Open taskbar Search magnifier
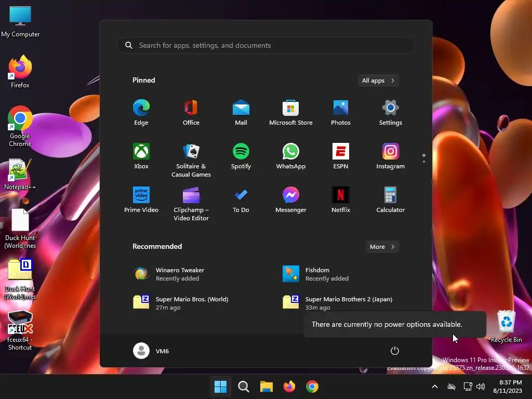This screenshot has width=532, height=399. click(243, 387)
